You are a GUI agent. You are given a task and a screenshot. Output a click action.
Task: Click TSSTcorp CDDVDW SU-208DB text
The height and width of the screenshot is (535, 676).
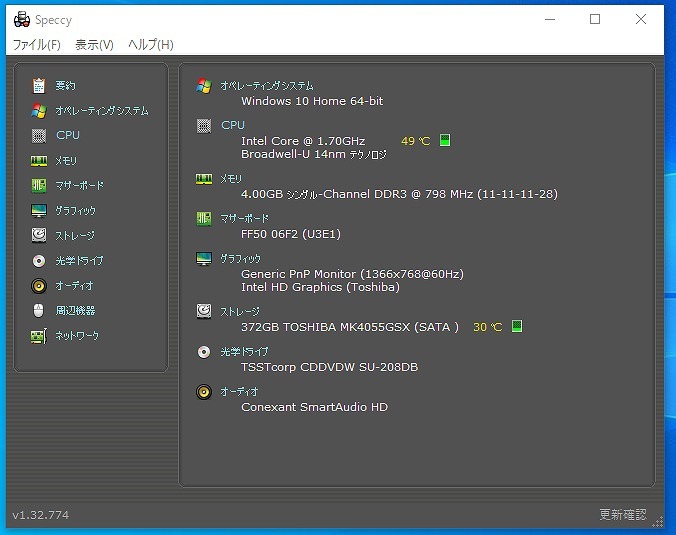tap(329, 367)
